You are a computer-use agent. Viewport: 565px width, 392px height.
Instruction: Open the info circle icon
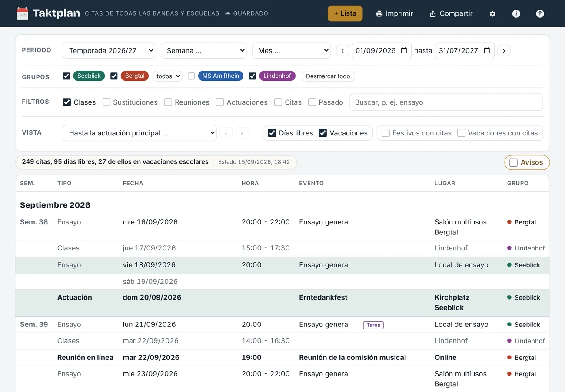coord(516,13)
